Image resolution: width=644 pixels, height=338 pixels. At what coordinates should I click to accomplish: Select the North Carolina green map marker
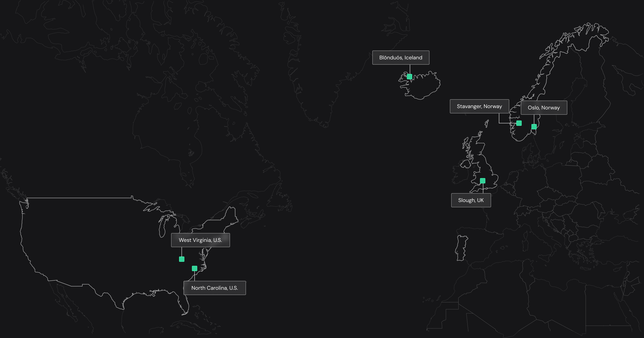point(195,268)
